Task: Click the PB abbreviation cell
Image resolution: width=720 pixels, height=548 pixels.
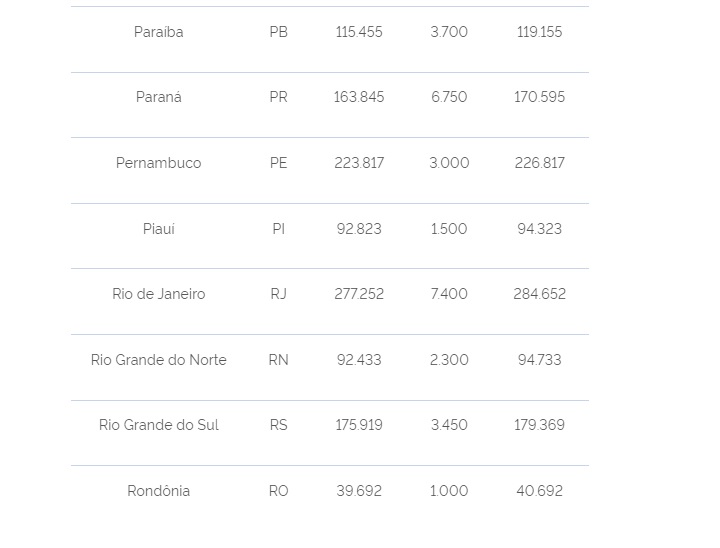Action: pyautogui.click(x=278, y=32)
